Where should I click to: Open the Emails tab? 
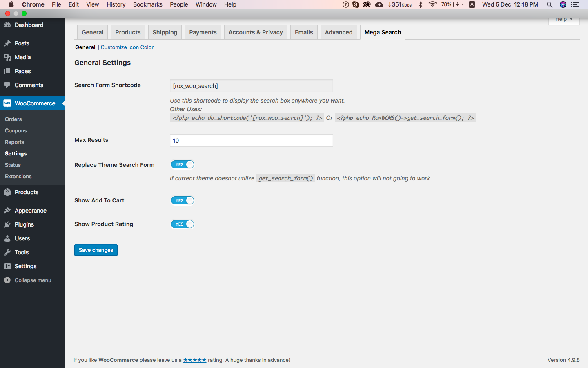coord(304,32)
